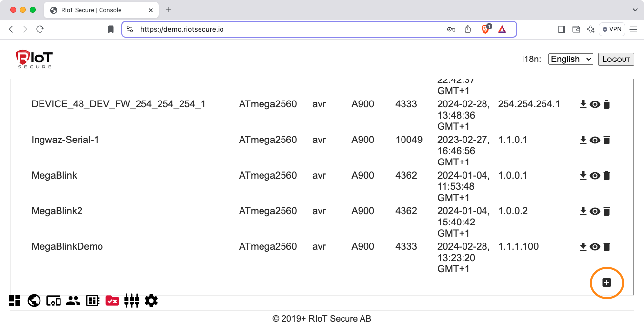This screenshot has height=324, width=644.
Task: Toggle view of MegaBlinkDemo firmware eye icon
Action: click(595, 247)
